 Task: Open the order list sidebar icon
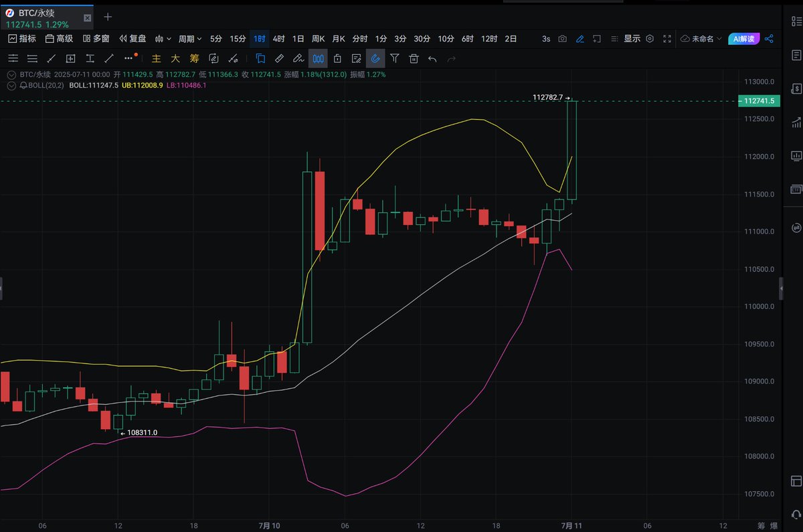tap(796, 54)
